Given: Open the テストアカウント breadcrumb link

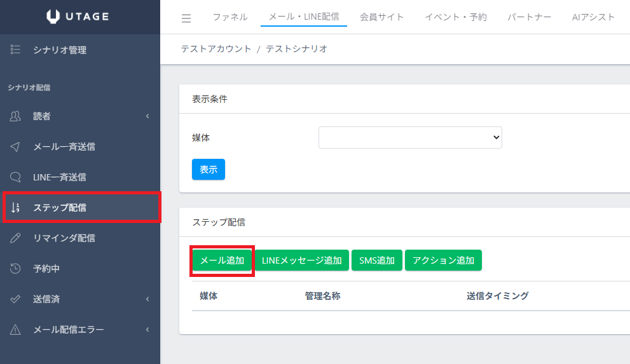Looking at the screenshot, I should coord(216,49).
